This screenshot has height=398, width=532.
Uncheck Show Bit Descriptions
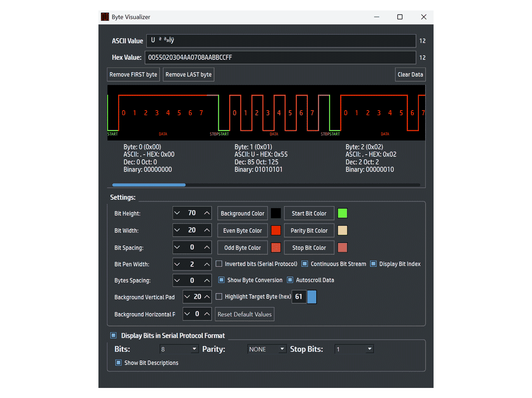pyautogui.click(x=118, y=363)
